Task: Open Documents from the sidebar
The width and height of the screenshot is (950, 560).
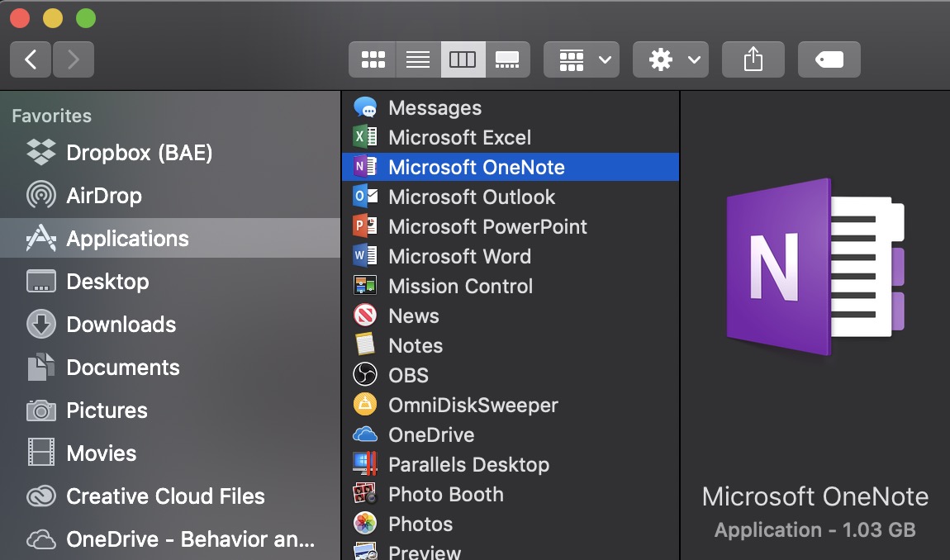Action: click(169, 368)
